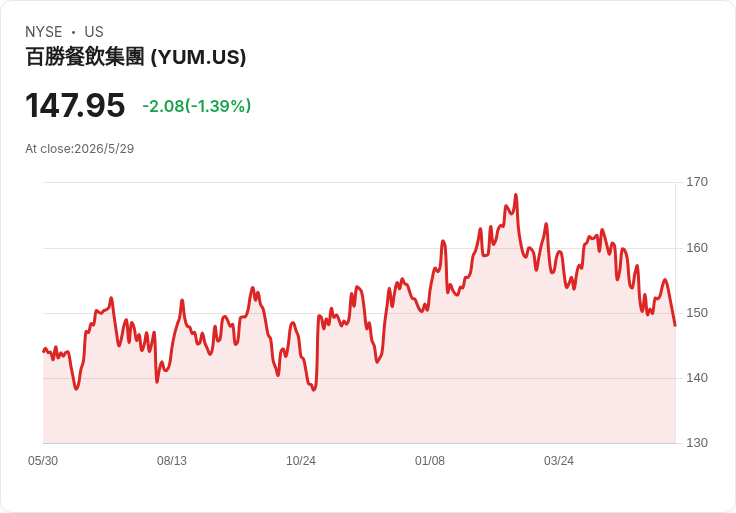
Task: Click the NYSE exchange label
Action: coord(44,32)
